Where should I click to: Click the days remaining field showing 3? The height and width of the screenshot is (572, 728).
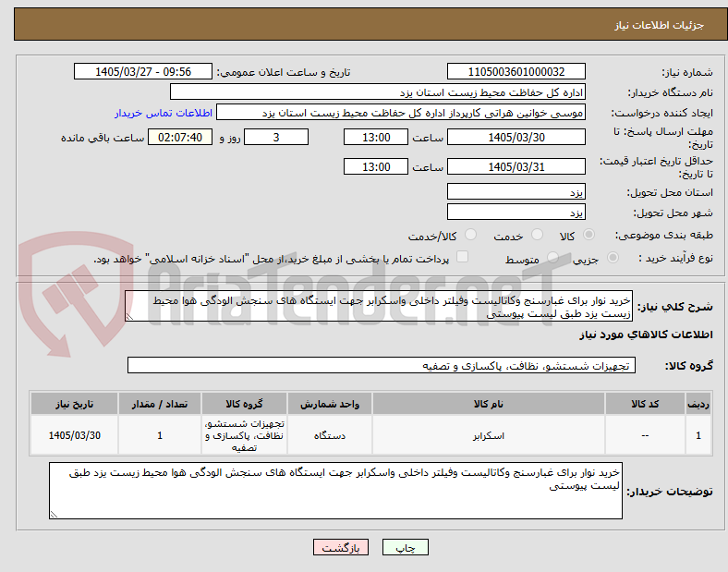click(276, 138)
